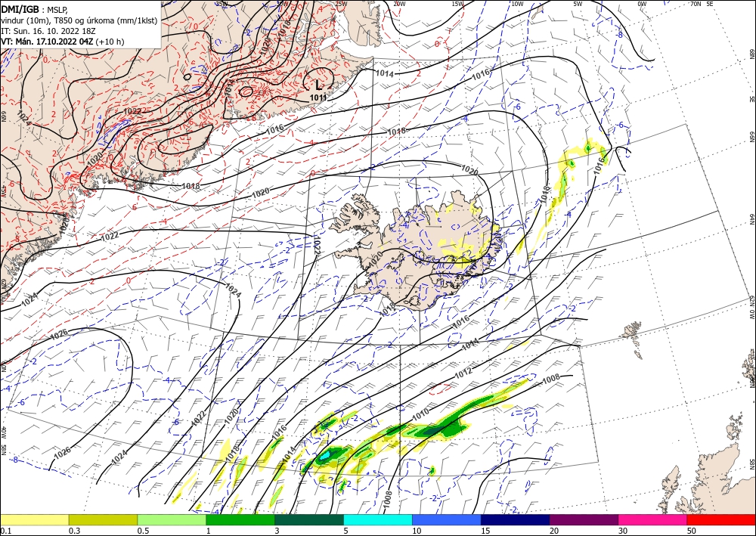
Task: Click the cyan heavy-precipitation core south of Iceland
Action: pos(325,454)
